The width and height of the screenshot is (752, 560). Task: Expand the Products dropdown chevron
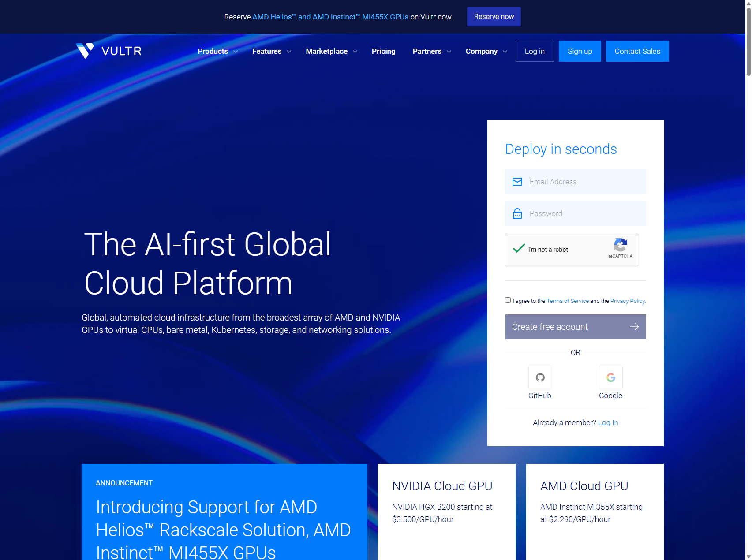click(x=236, y=52)
